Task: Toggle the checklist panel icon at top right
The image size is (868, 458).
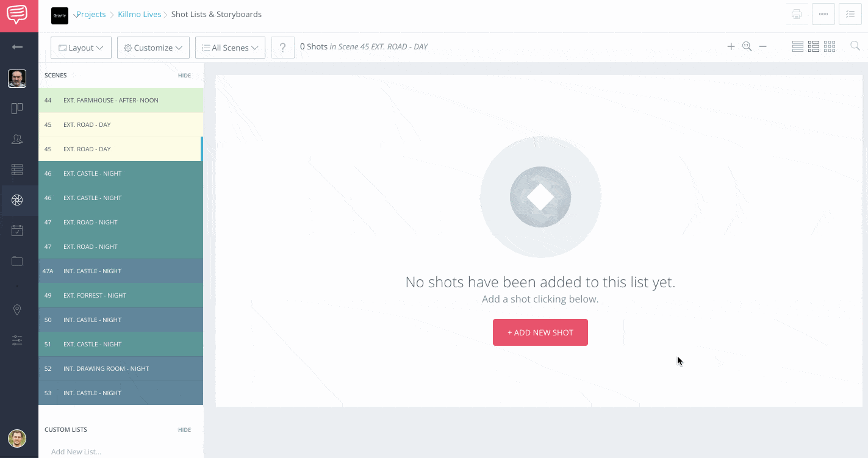Action: click(x=850, y=14)
